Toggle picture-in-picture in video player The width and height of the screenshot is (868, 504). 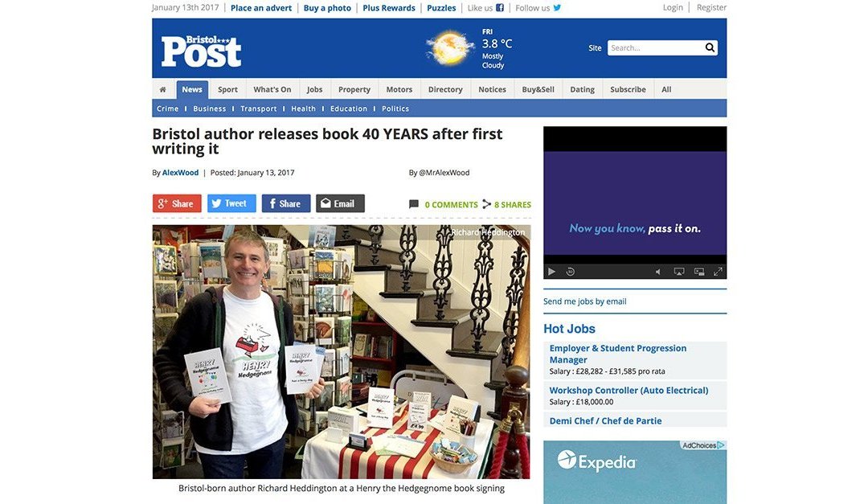coord(699,272)
